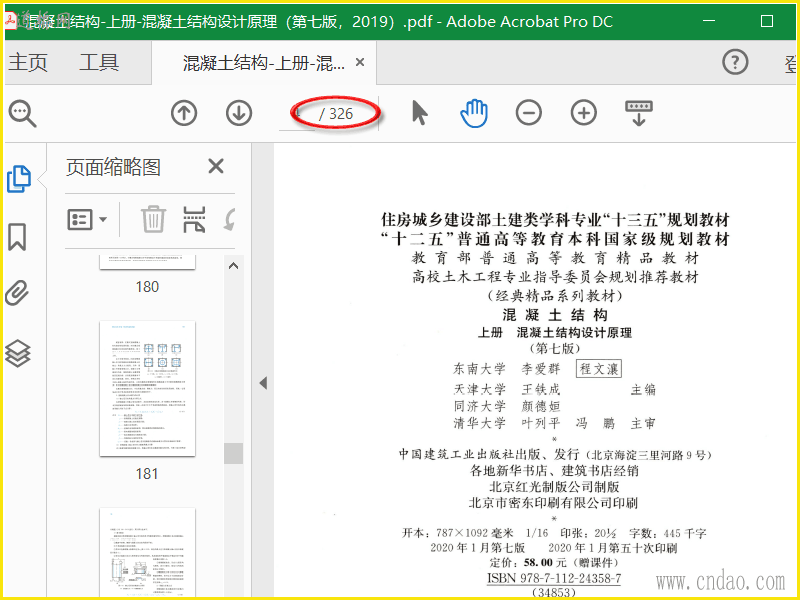Click the (第七版) edition text
800x600 pixels.
[555, 349]
